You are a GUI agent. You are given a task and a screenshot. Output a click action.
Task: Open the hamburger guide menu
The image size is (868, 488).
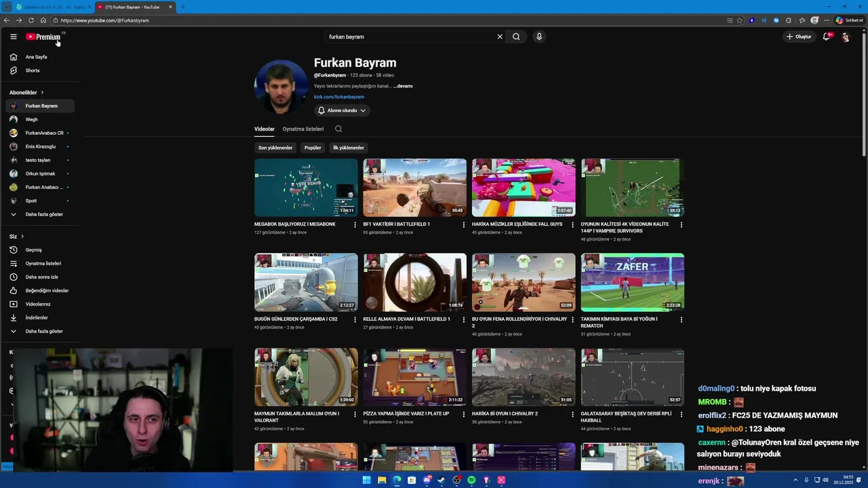tap(13, 37)
